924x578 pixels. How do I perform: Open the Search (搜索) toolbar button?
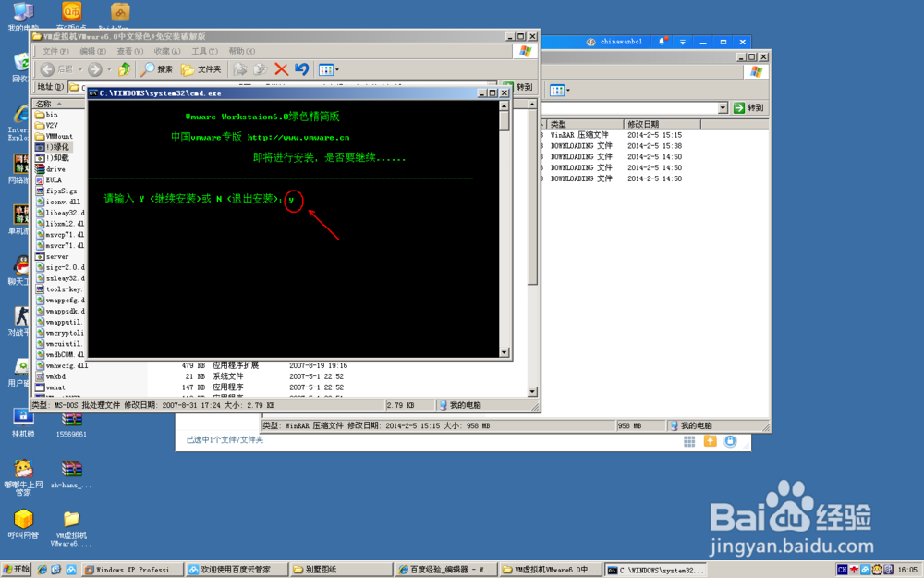157,69
